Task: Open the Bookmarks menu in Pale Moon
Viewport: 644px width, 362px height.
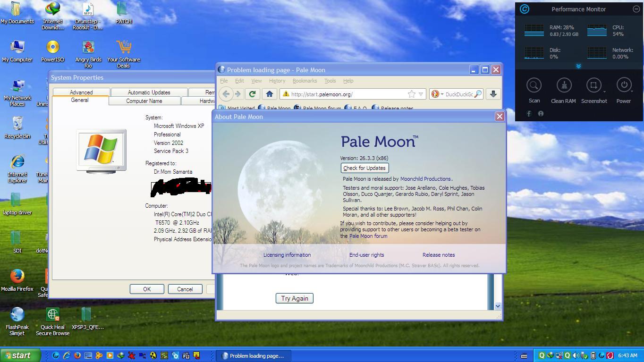Action: [x=305, y=81]
